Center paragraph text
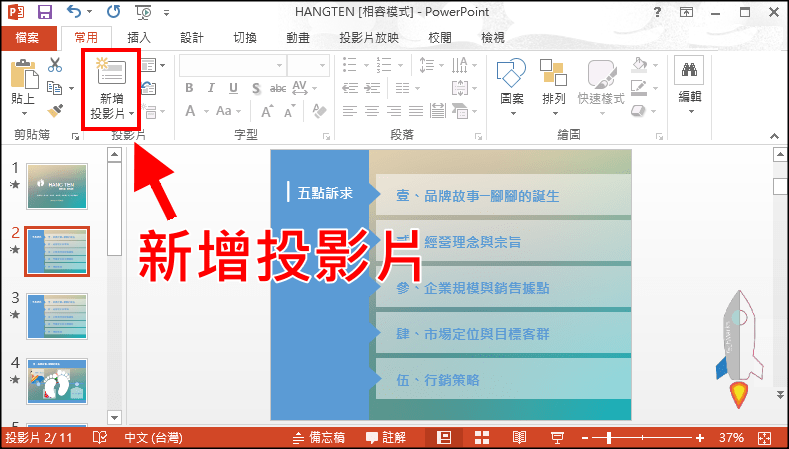Screen dimensions: 789x449 [372, 111]
